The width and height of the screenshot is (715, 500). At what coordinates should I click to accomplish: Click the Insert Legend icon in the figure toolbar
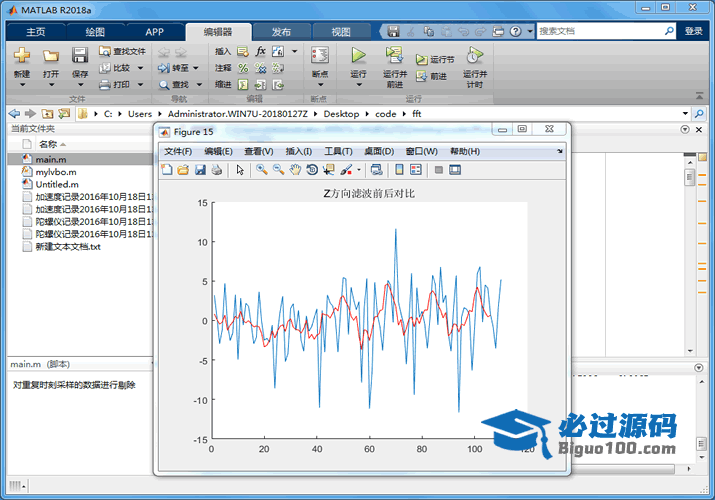(416, 170)
